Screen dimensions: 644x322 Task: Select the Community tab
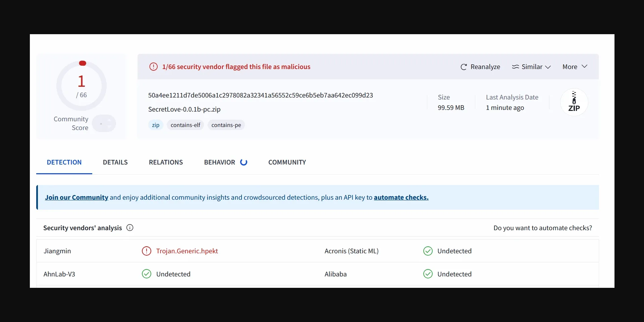coord(287,163)
